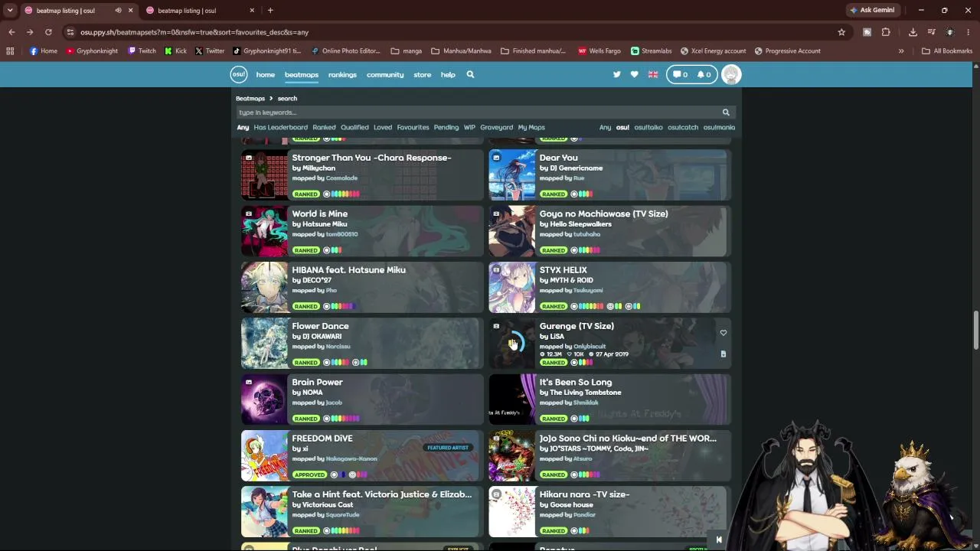980x551 pixels.
Task: Open the STYX HELIX beatmap title
Action: pyautogui.click(x=563, y=270)
